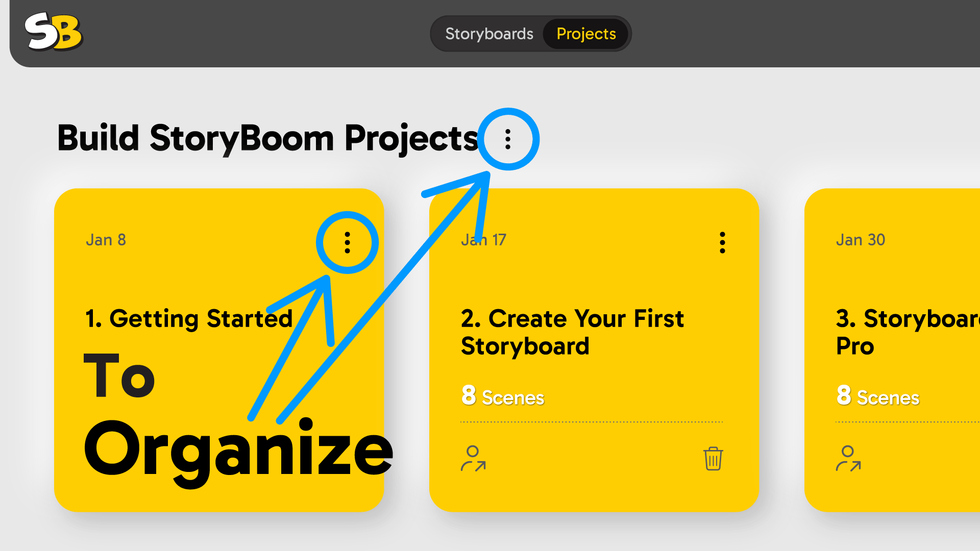This screenshot has width=980, height=551.
Task: Click the dotted divider on the Jan 17 card
Action: click(x=592, y=422)
